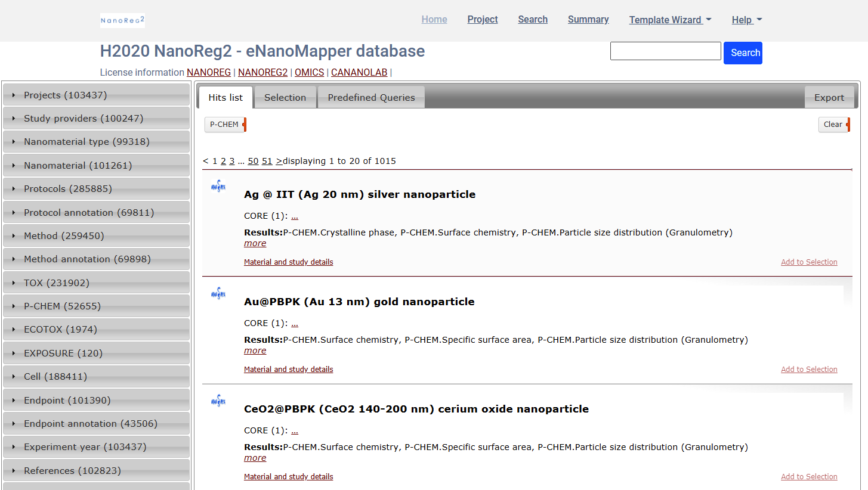This screenshot has height=490, width=868.
Task: Open the Help dropdown menu
Action: point(746,20)
